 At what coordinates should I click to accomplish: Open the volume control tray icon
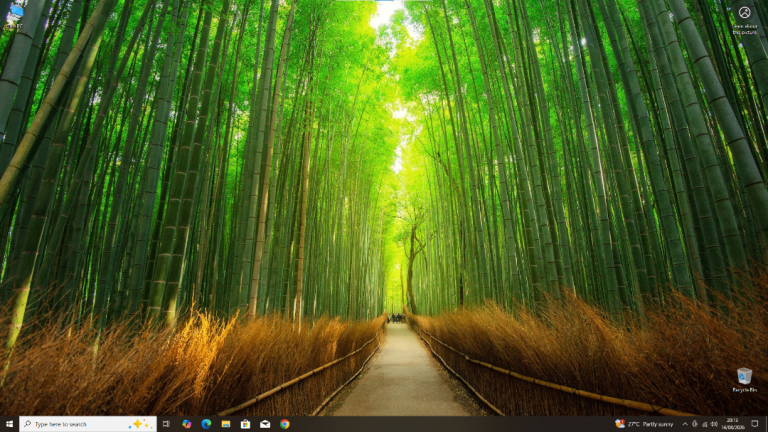(x=714, y=424)
